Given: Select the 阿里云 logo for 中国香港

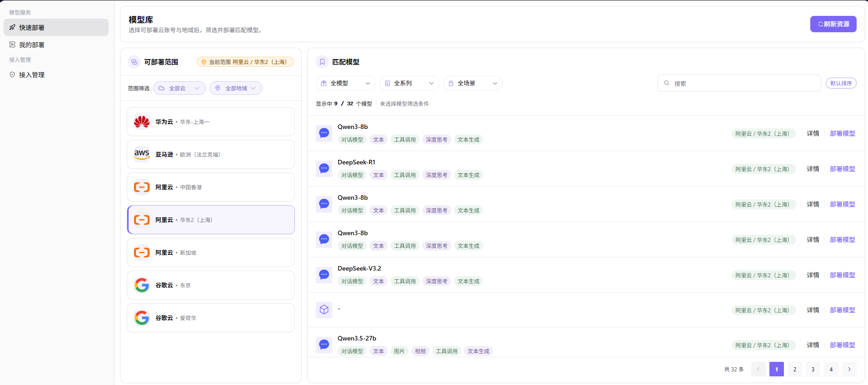Looking at the screenshot, I should (142, 187).
